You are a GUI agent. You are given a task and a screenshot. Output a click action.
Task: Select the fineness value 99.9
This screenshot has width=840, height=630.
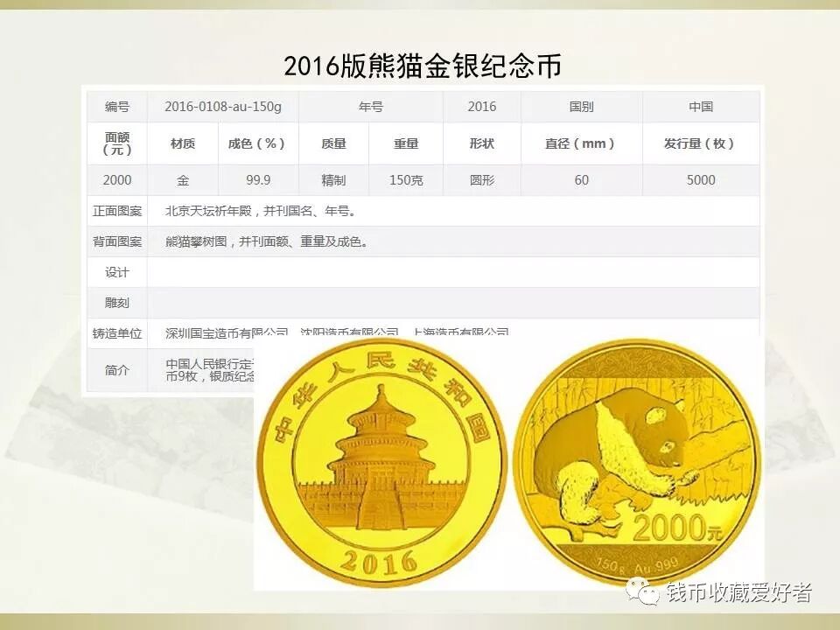[x=257, y=180]
